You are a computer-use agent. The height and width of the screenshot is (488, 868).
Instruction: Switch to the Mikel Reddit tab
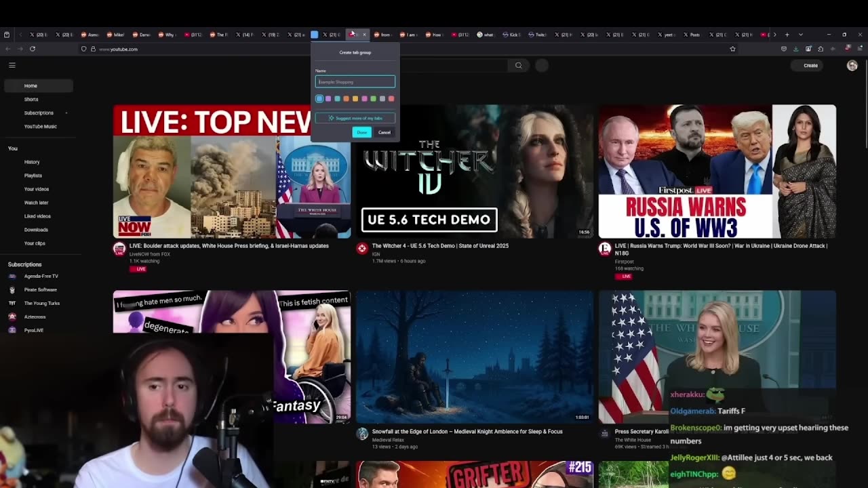[116, 35]
